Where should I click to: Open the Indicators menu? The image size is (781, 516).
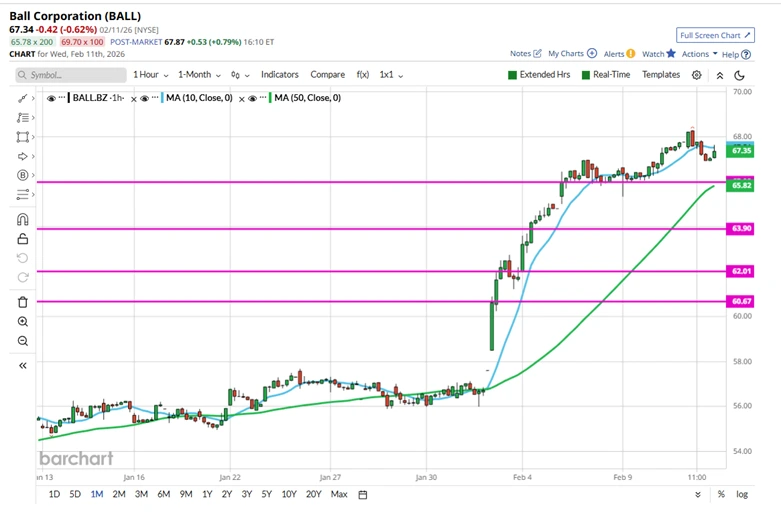pos(280,75)
